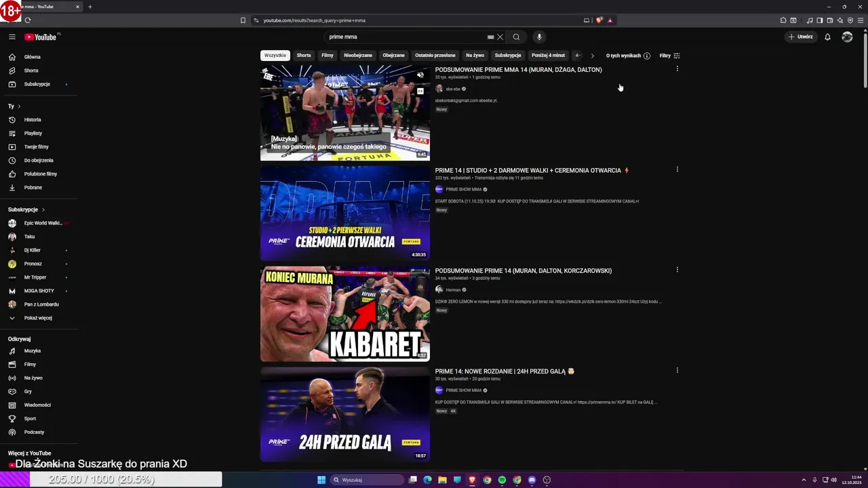Image resolution: width=868 pixels, height=488 pixels.
Task: Open Subskrypcje in the top sidebar section
Action: click(x=39, y=84)
